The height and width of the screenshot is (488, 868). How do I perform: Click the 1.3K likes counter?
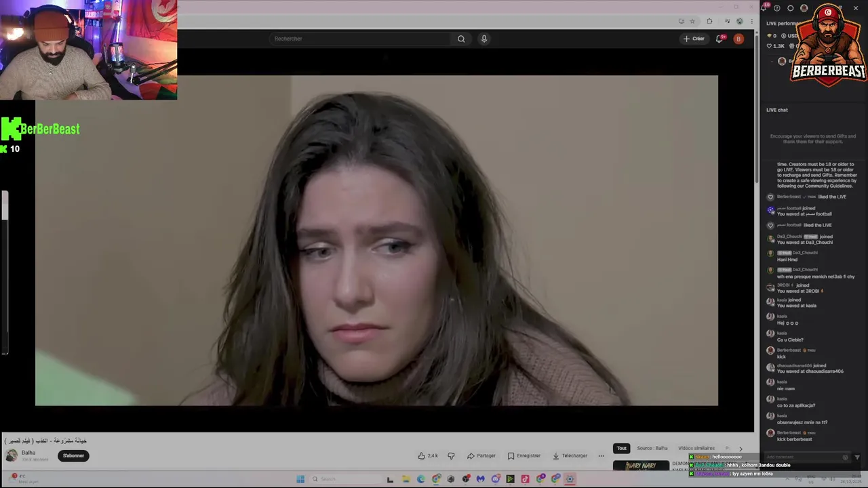pos(776,46)
